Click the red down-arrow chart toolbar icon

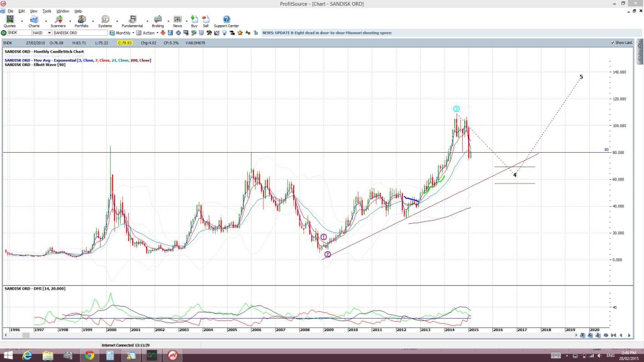163,33
